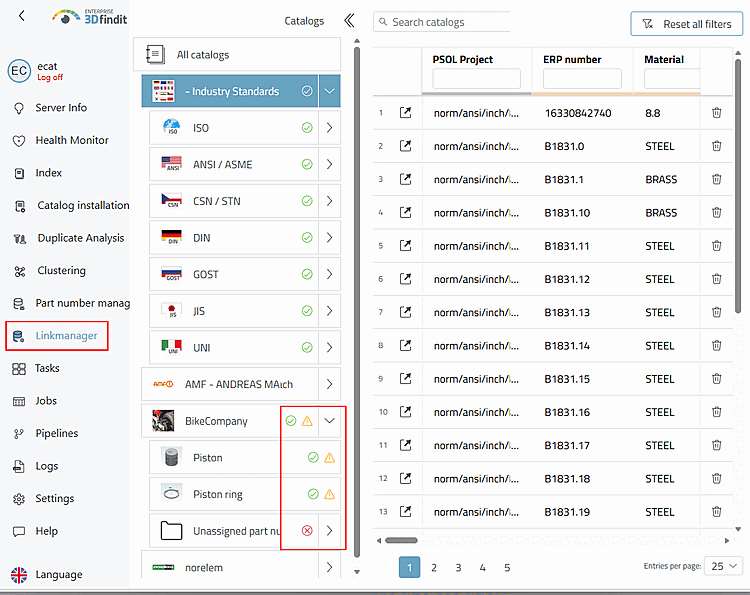Click the back arrow icon
750x595 pixels.
22,16
